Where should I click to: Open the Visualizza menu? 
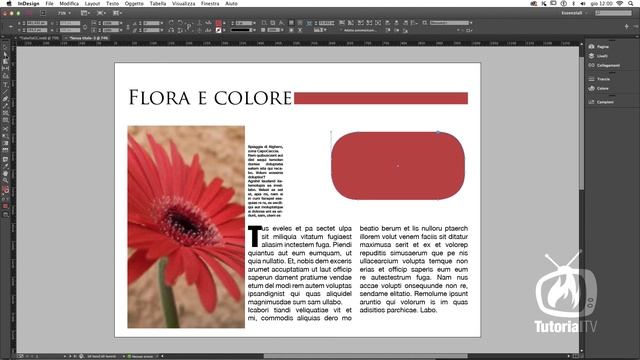point(183,3)
